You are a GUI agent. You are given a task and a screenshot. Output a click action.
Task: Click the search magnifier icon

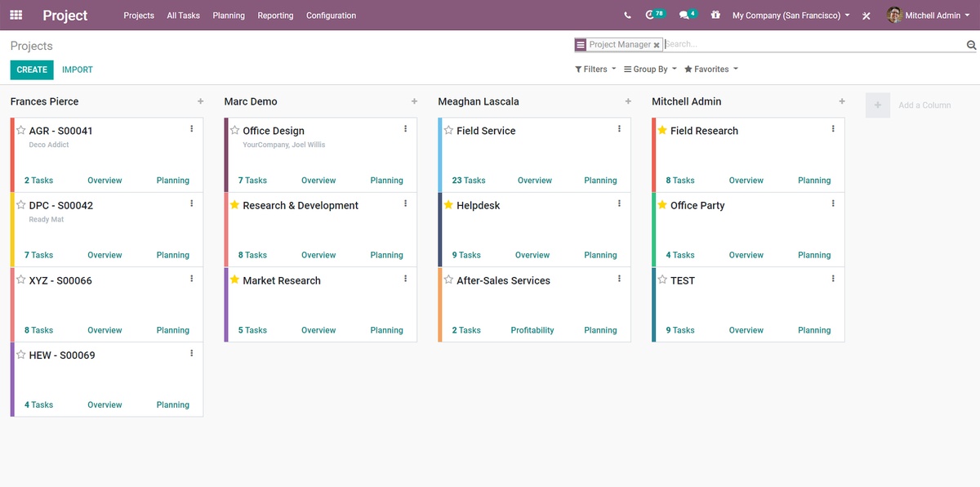tap(970, 45)
